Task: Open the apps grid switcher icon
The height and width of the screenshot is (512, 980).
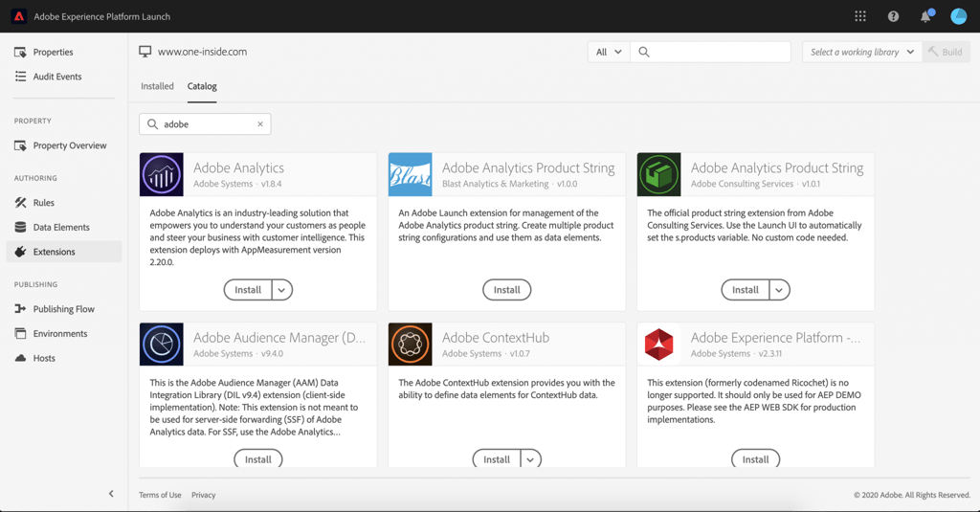Action: coord(860,16)
